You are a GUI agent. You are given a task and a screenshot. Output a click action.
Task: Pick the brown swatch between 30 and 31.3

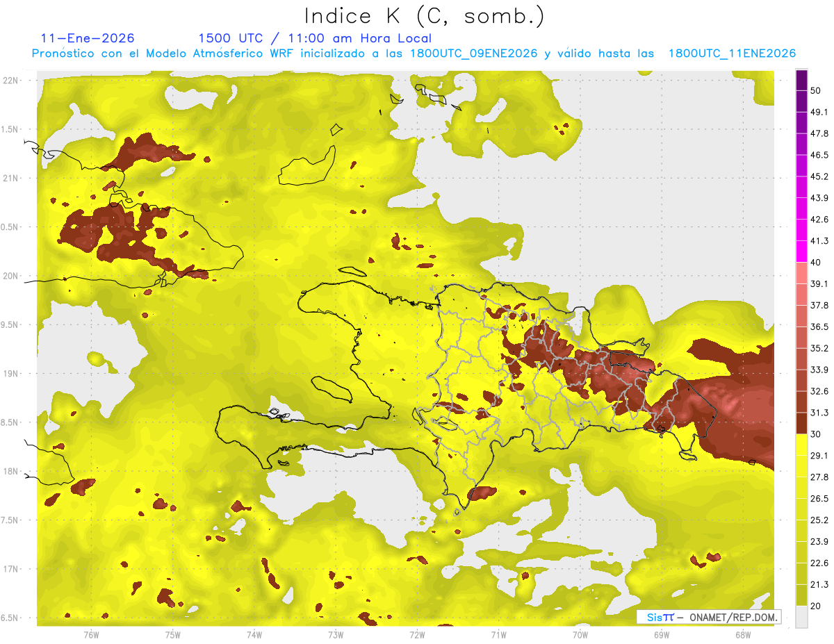click(x=801, y=423)
